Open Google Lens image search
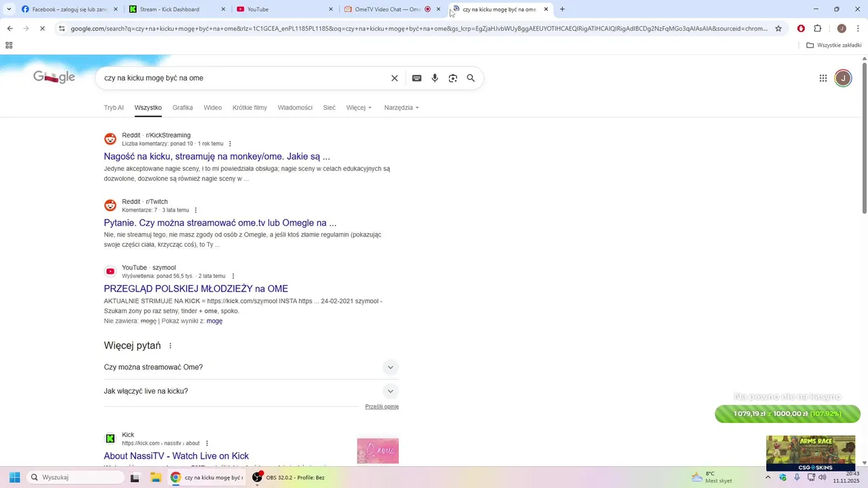The width and height of the screenshot is (868, 488). coord(453,78)
